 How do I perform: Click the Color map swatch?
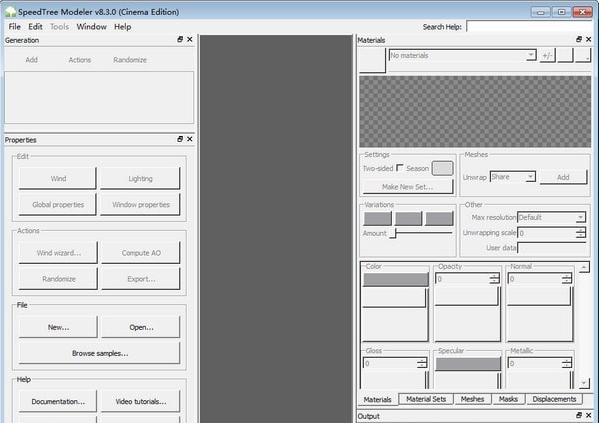(x=395, y=279)
